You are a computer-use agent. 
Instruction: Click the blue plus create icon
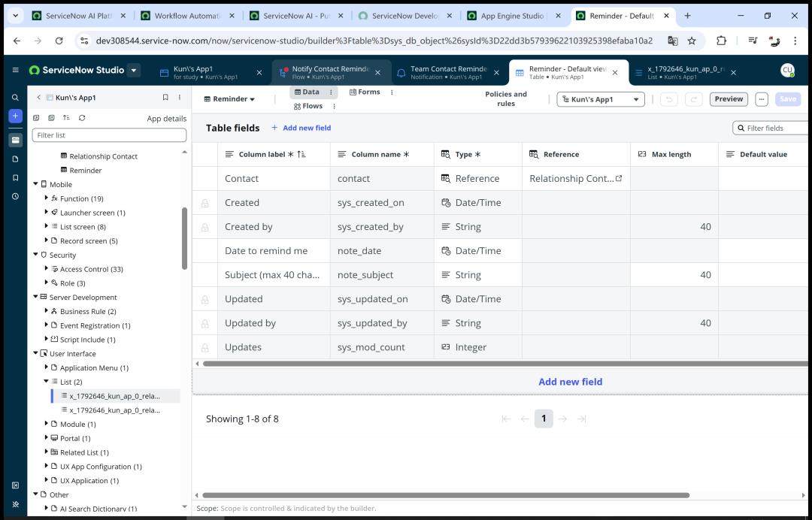point(16,116)
